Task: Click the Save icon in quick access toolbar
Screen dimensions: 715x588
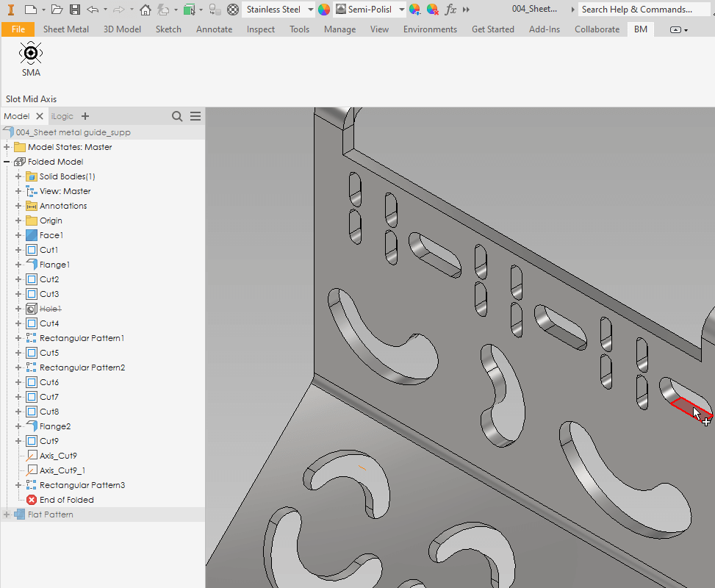Action: tap(76, 10)
